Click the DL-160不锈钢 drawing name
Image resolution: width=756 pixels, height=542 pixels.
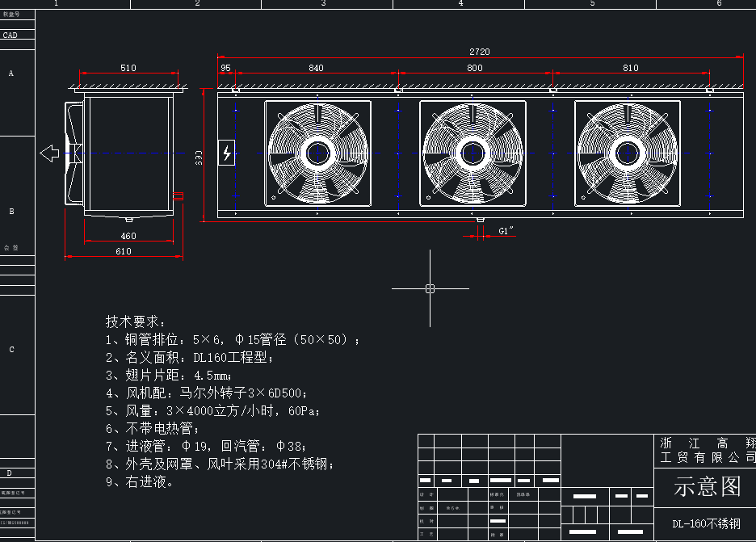[x=706, y=523]
